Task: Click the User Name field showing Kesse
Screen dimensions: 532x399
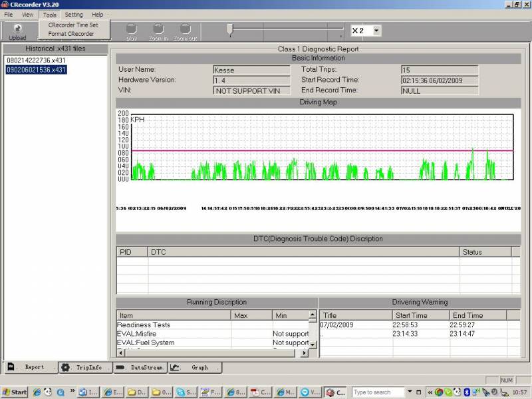Action: pyautogui.click(x=252, y=69)
